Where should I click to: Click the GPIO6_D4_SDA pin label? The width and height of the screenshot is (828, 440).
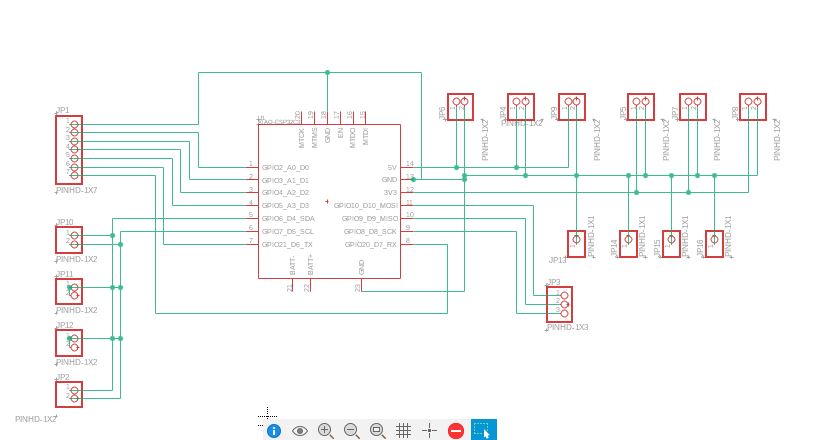288,219
